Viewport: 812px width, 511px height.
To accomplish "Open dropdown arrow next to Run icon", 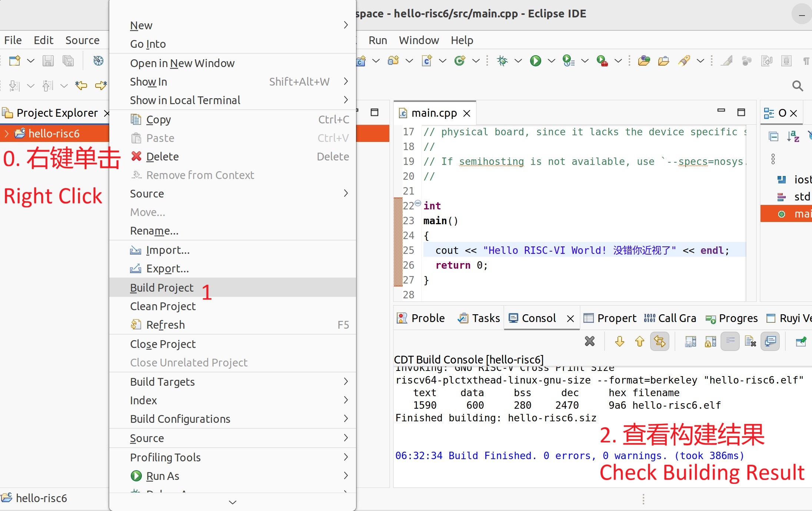I will pyautogui.click(x=552, y=61).
